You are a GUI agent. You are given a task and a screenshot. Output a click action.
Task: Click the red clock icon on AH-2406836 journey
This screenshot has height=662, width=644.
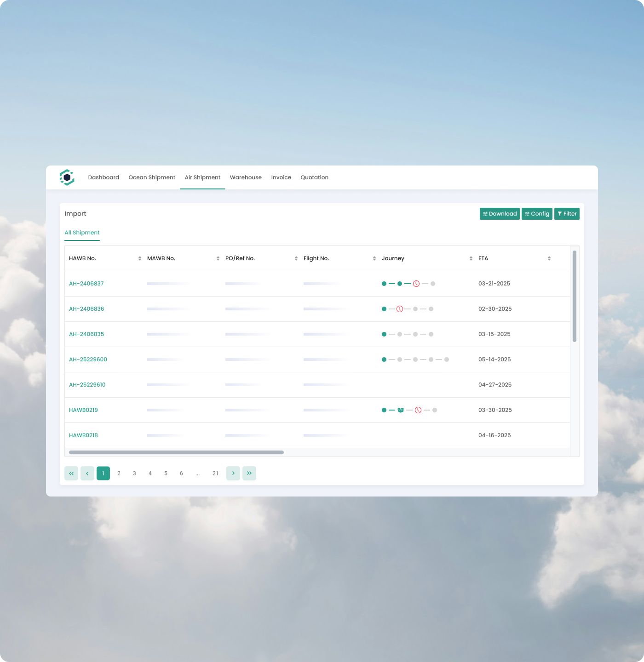pos(400,309)
